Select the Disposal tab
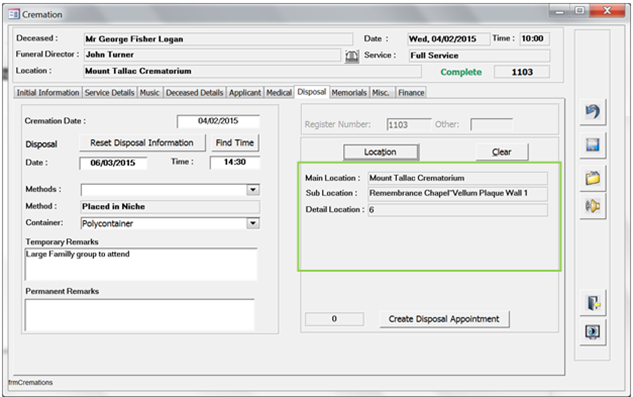The height and width of the screenshot is (397, 633). (x=312, y=92)
